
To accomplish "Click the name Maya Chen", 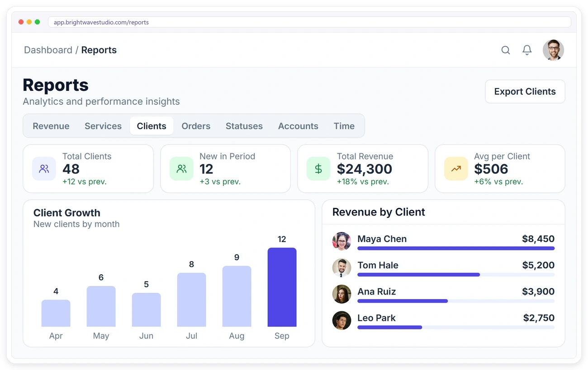I will 382,239.
